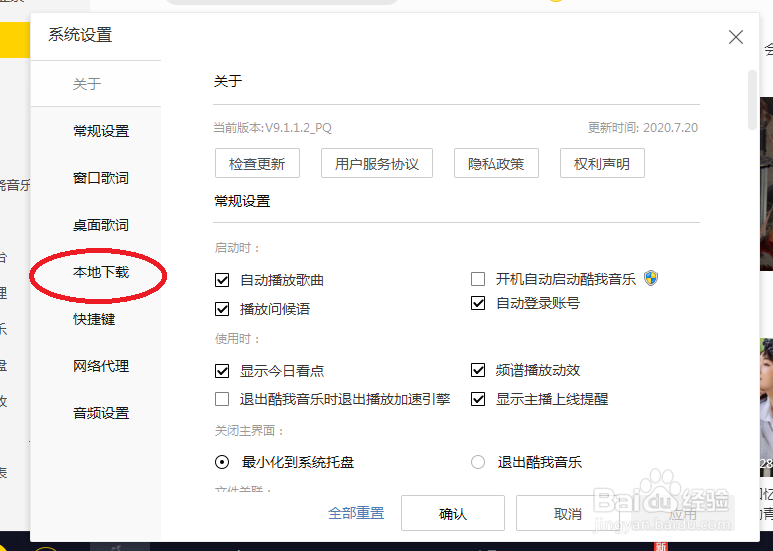Toggle the 频谱播放动效 checkbox
The width and height of the screenshot is (773, 551).
point(478,370)
